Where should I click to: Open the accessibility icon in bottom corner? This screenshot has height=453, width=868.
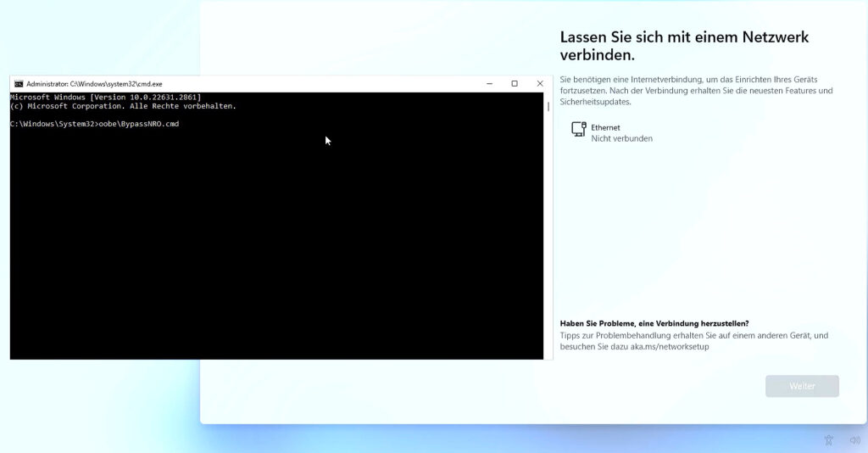tap(829, 440)
